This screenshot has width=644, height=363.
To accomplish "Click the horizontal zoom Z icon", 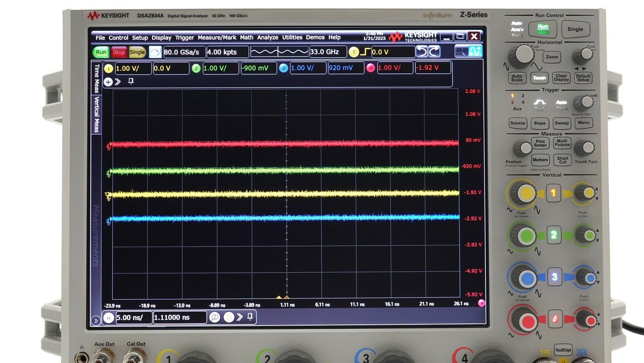I will click(215, 317).
